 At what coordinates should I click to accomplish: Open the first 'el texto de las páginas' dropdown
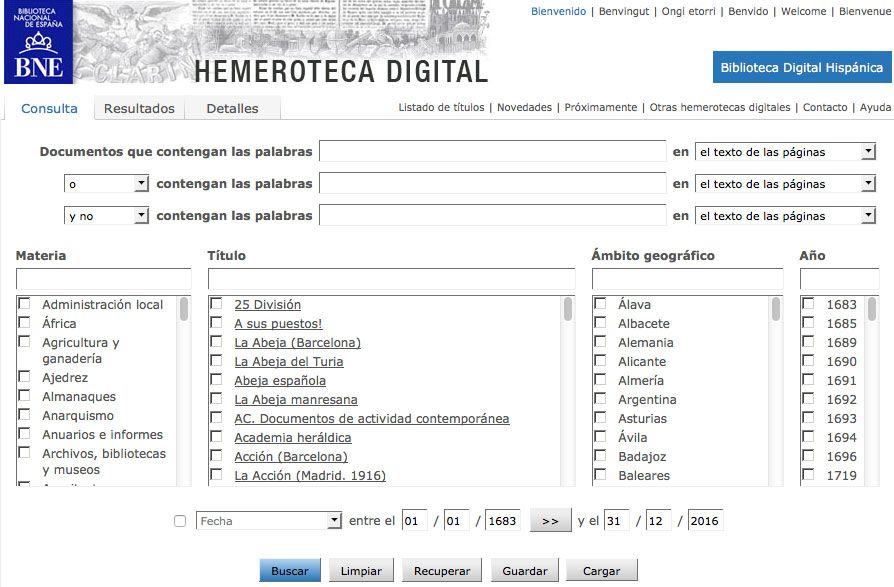(x=785, y=152)
